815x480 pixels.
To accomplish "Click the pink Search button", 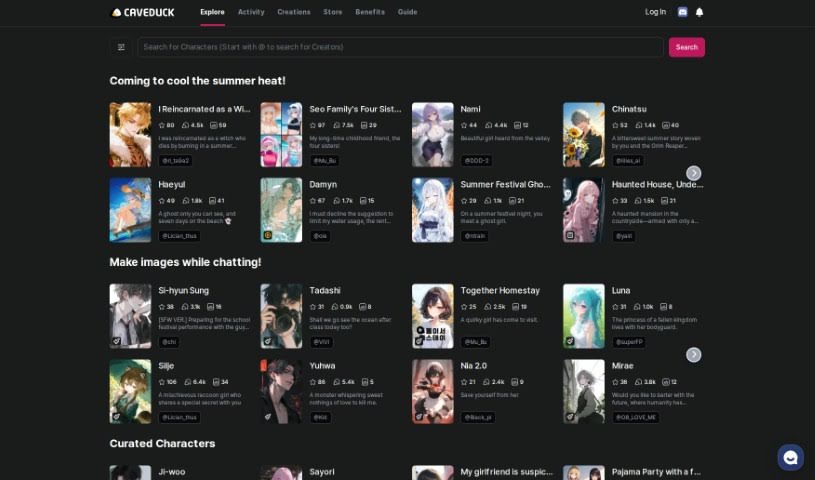I will pyautogui.click(x=687, y=47).
